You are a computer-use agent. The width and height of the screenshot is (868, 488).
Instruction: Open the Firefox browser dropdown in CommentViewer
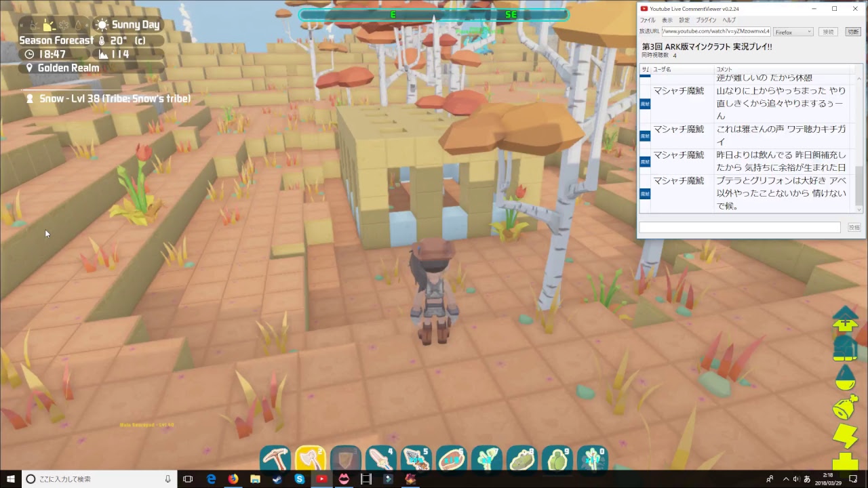(x=793, y=32)
